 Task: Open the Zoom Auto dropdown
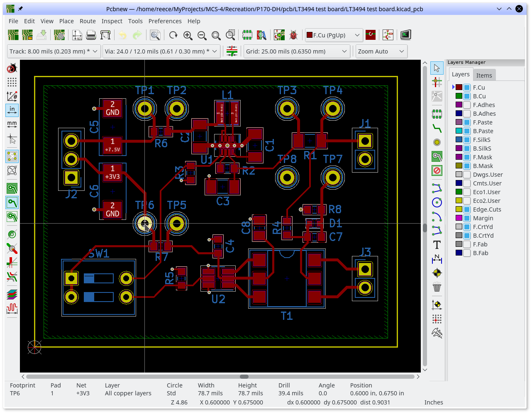[381, 51]
